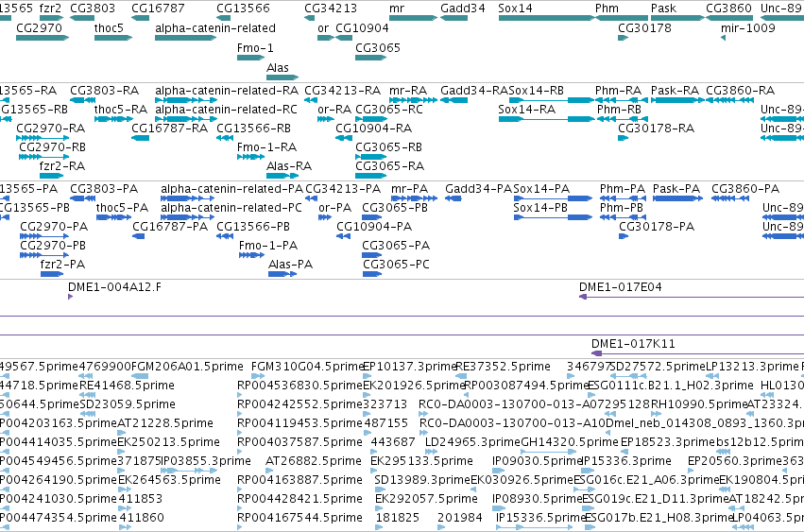The height and width of the screenshot is (532, 804).
Task: Click transcript CG3803-RA
Action: click(104, 91)
